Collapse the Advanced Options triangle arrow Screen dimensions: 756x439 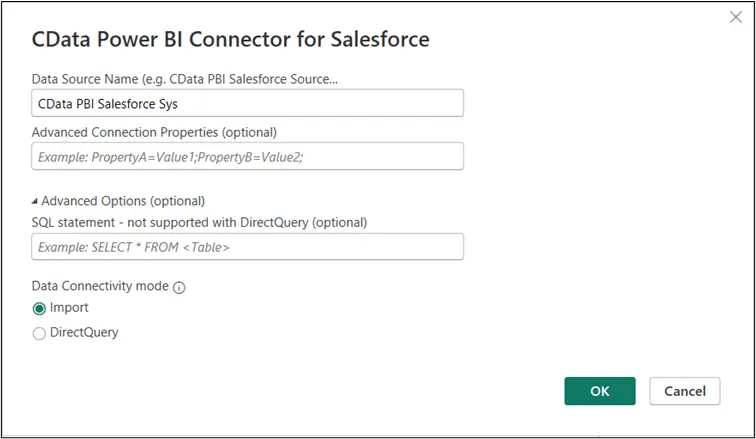click(35, 201)
